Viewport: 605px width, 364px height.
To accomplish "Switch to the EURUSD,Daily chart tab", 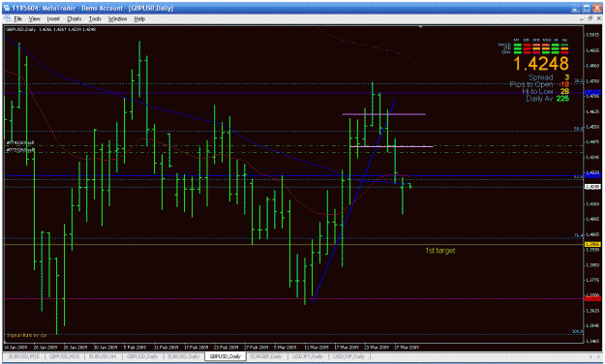I will tap(183, 356).
